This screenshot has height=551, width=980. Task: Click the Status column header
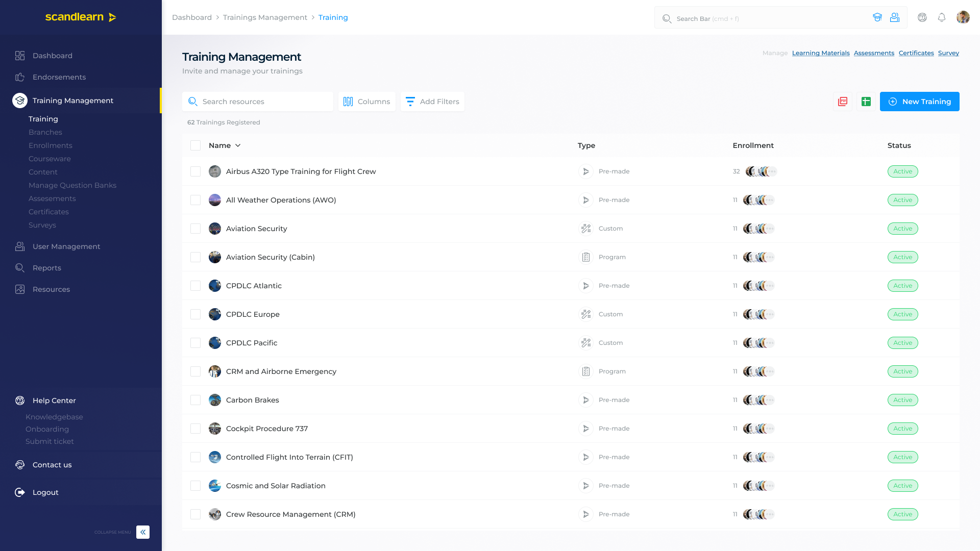click(x=899, y=145)
